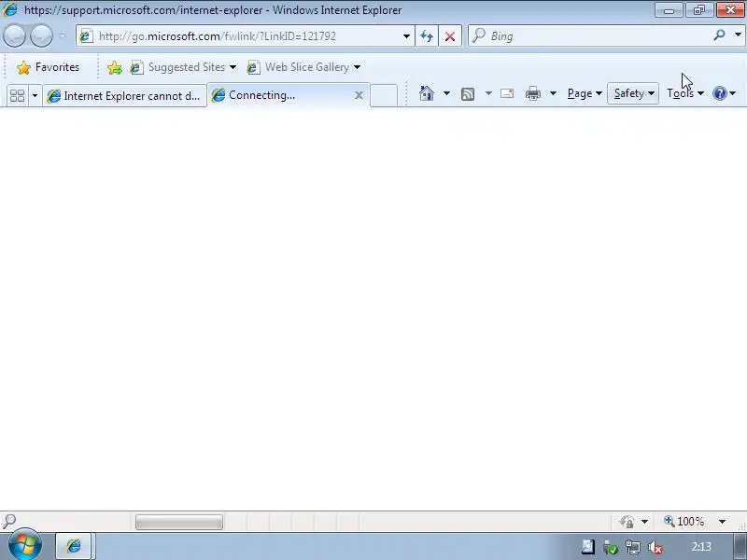Click the Home page icon
The width and height of the screenshot is (747, 560).
tap(427, 93)
